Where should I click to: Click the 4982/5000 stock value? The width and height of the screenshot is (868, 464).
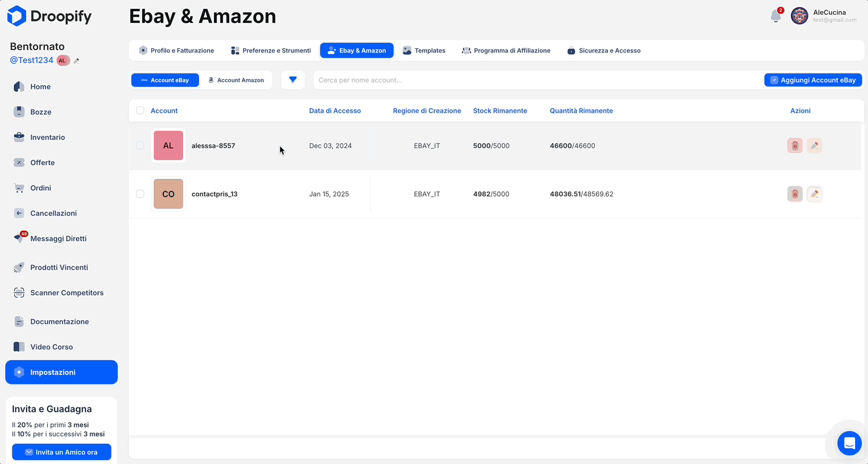pyautogui.click(x=491, y=194)
